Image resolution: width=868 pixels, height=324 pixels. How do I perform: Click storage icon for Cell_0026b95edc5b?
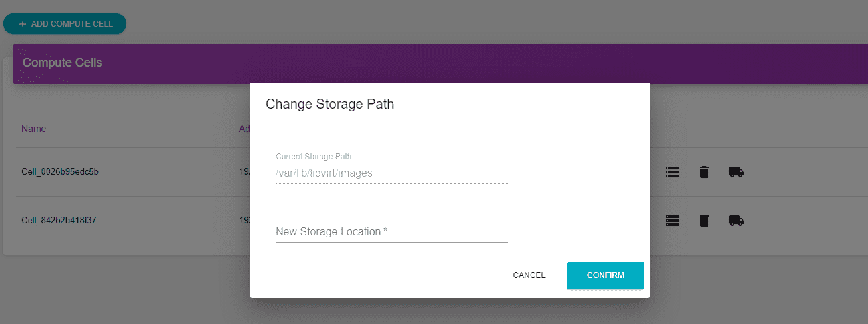coord(672,172)
